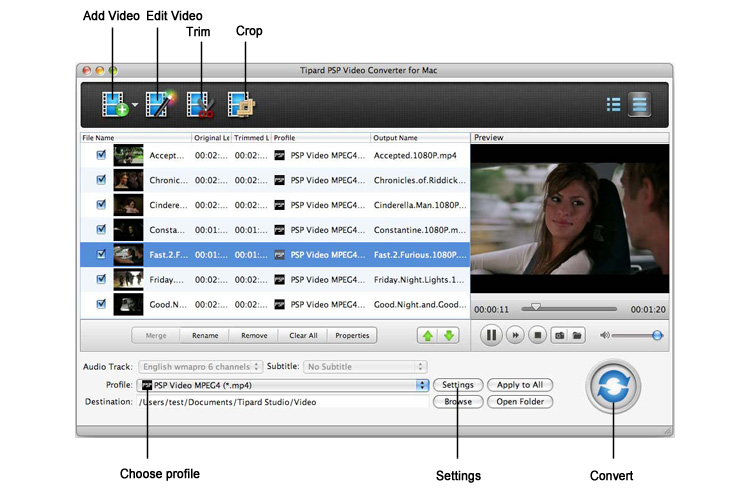Screen dimensions: 750x500
Task: Select the Cinderella video thumbnail
Action: (x=128, y=205)
